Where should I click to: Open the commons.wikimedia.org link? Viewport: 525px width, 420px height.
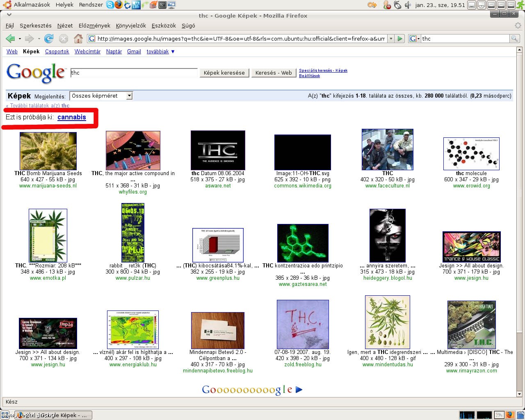303,186
